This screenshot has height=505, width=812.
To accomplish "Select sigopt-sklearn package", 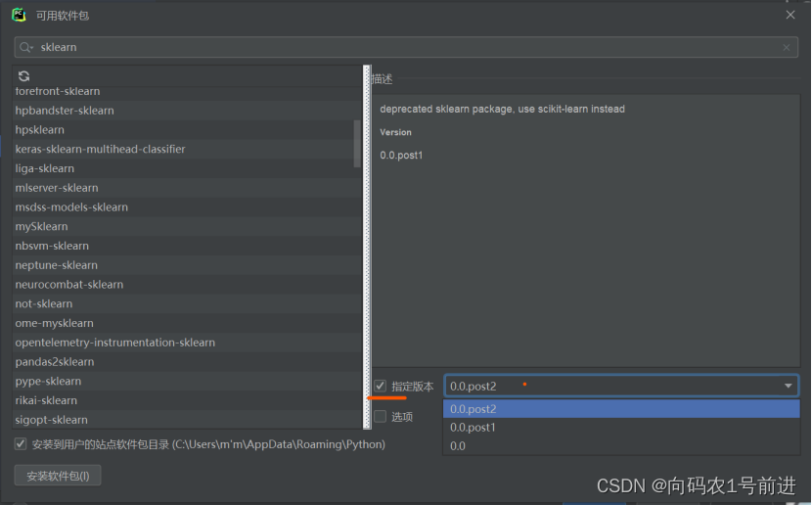I will 187,420.
